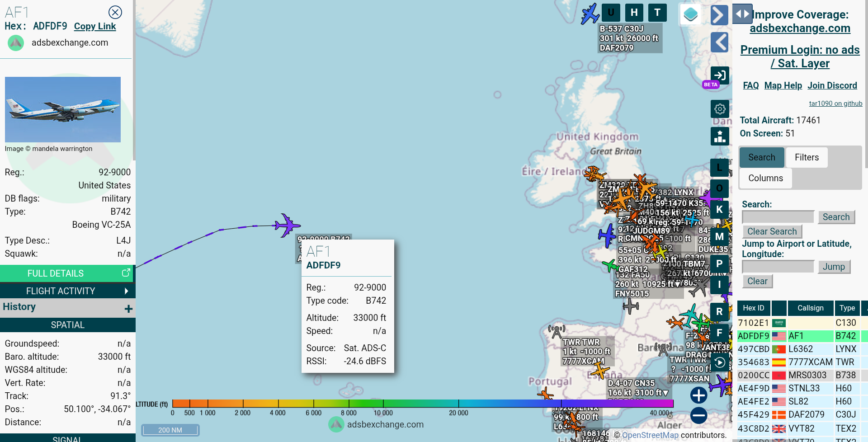Toggle the U map button

611,13
